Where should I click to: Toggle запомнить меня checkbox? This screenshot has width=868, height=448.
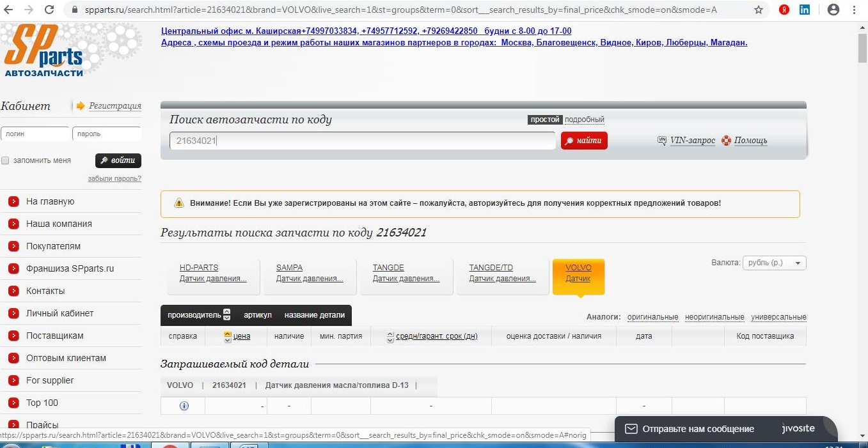pos(5,160)
